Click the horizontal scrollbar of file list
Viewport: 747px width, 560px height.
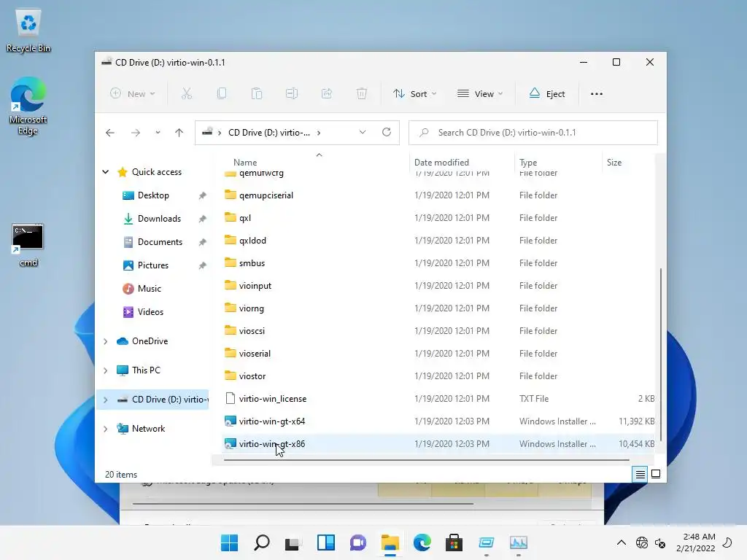point(426,460)
